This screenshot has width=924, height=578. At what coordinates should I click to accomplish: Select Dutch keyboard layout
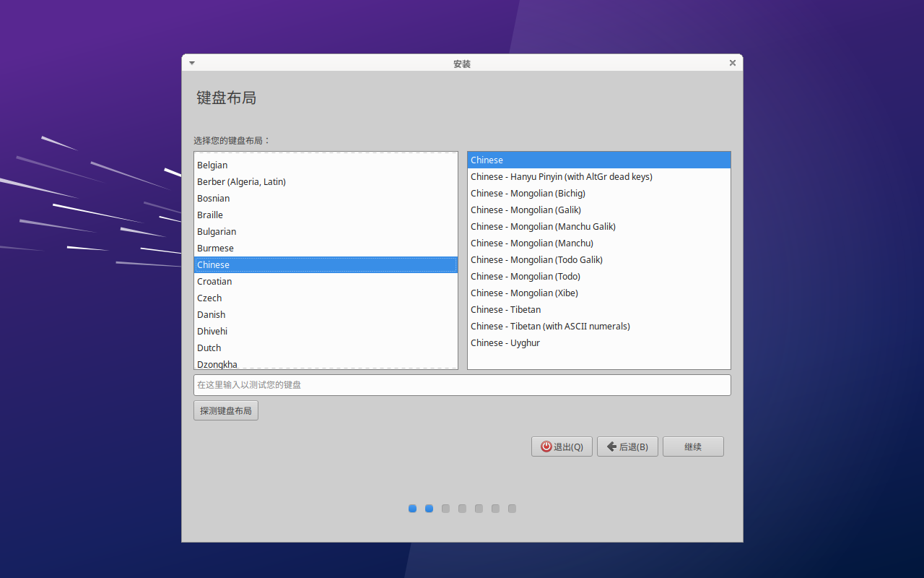click(326, 348)
